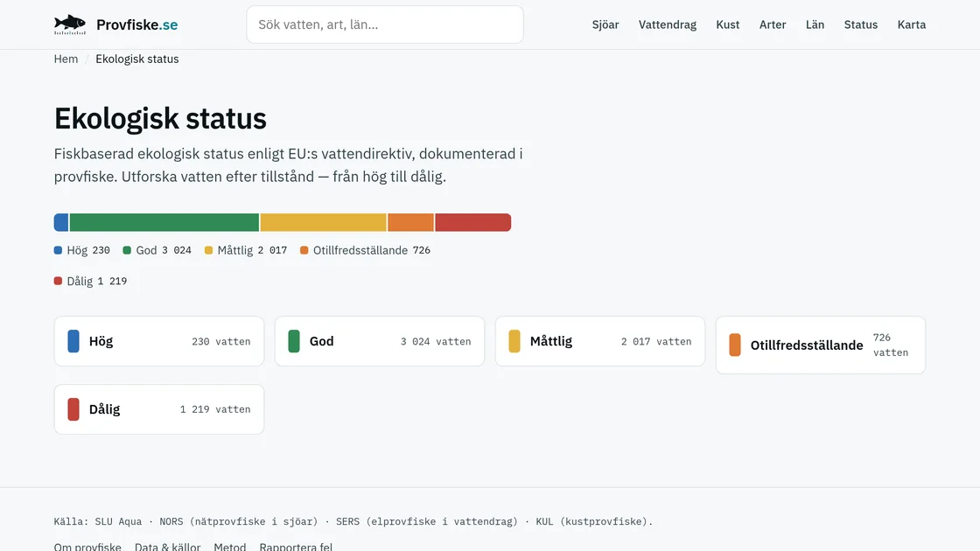
Task: Open the Rapportera fel footer link
Action: pos(296,546)
